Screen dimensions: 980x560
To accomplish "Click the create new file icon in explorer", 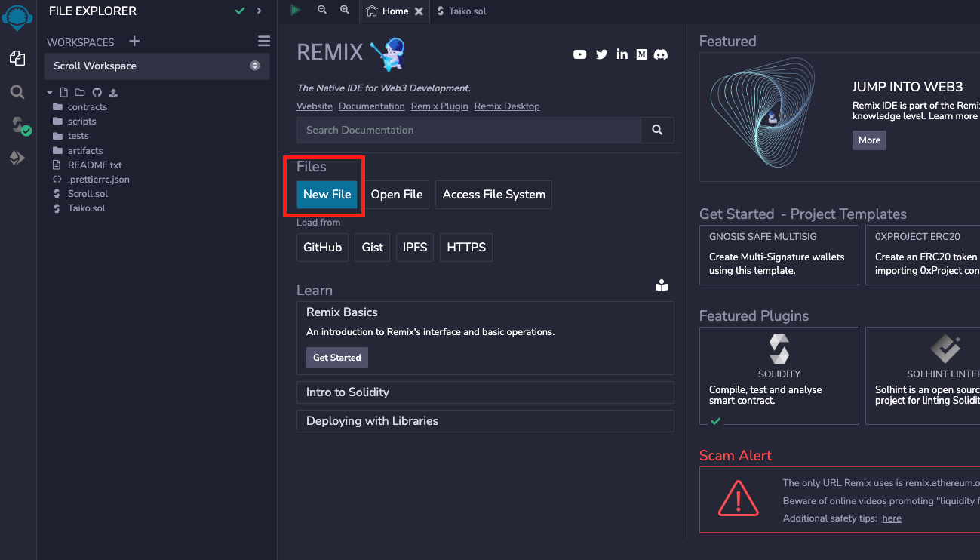I will click(x=63, y=93).
